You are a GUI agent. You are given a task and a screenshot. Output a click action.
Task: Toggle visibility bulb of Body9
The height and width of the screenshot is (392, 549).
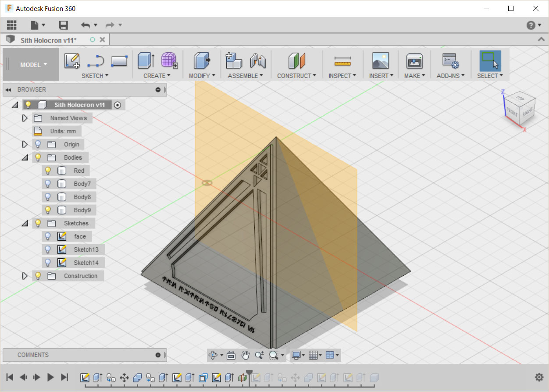click(48, 210)
